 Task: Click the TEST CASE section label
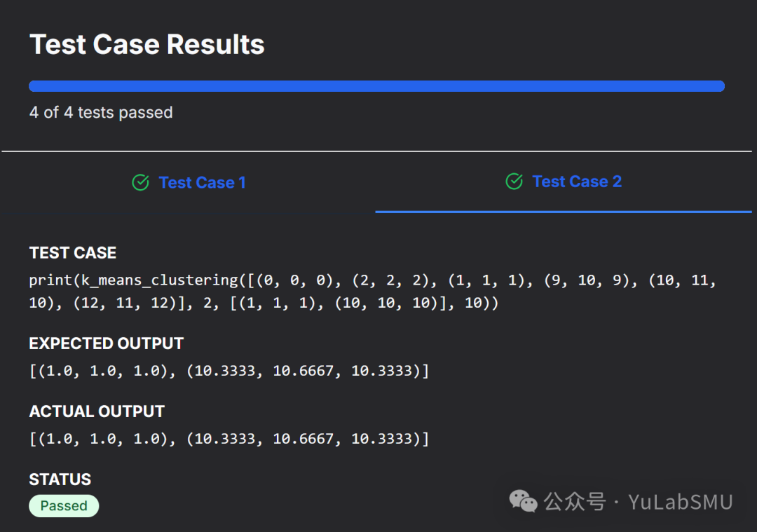click(x=73, y=253)
